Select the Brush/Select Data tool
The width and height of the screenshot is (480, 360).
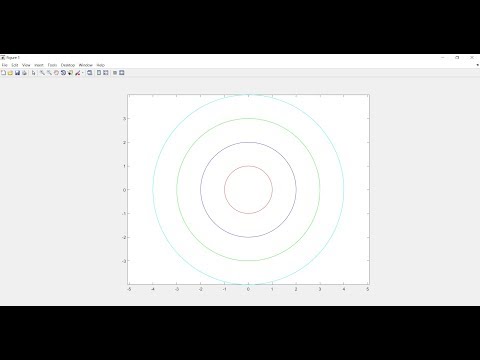[x=78, y=73]
